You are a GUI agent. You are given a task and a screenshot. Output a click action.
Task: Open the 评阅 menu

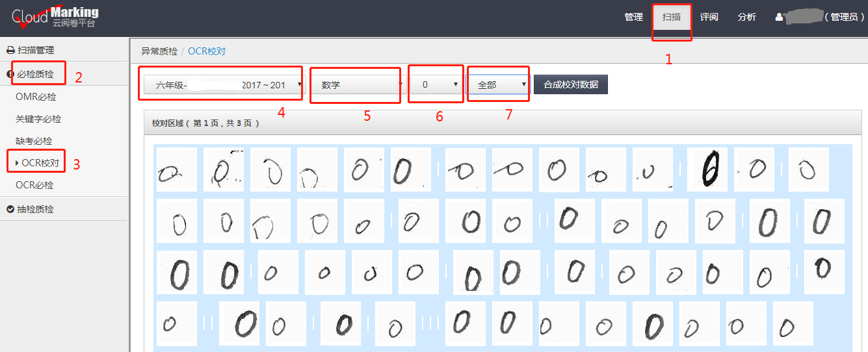click(709, 18)
